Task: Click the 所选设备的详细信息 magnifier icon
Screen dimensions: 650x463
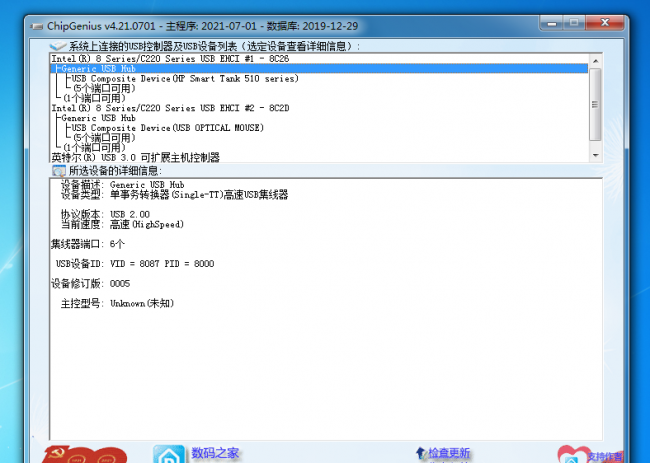Action: (x=59, y=170)
